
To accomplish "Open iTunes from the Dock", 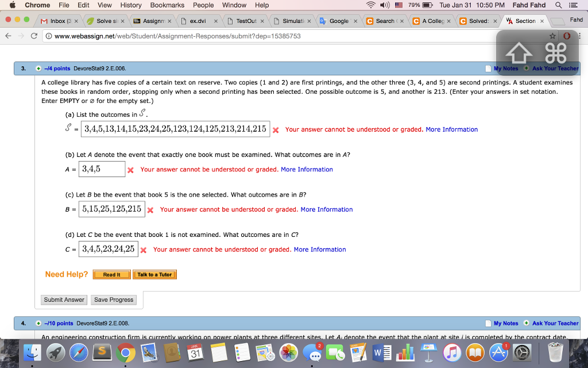I will click(451, 353).
